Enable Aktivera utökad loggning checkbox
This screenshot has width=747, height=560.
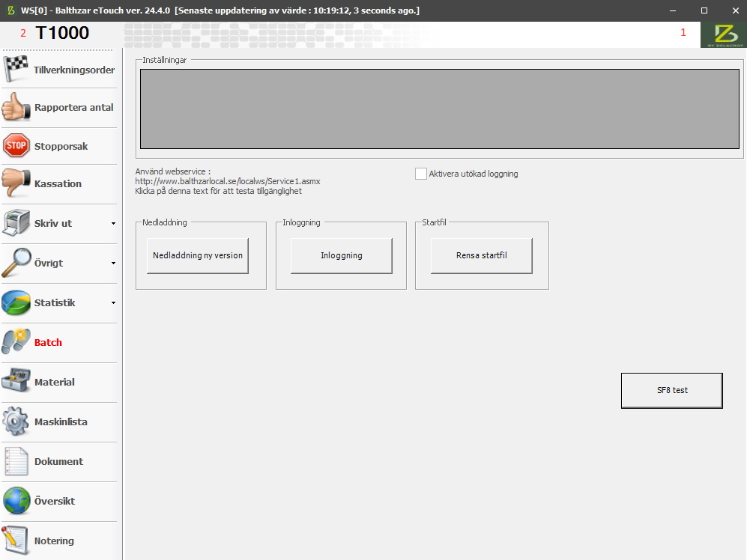pyautogui.click(x=420, y=174)
